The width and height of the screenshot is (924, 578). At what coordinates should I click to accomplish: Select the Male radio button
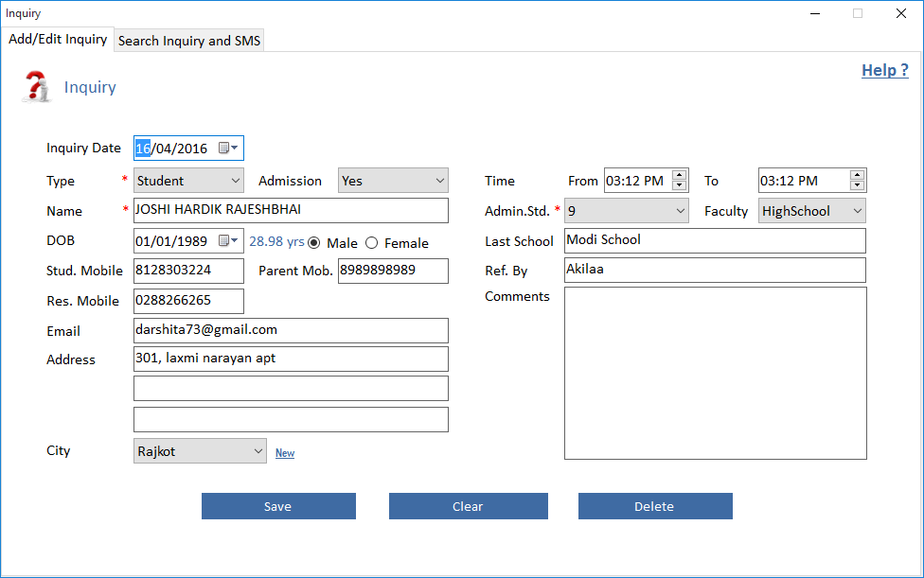tap(314, 243)
